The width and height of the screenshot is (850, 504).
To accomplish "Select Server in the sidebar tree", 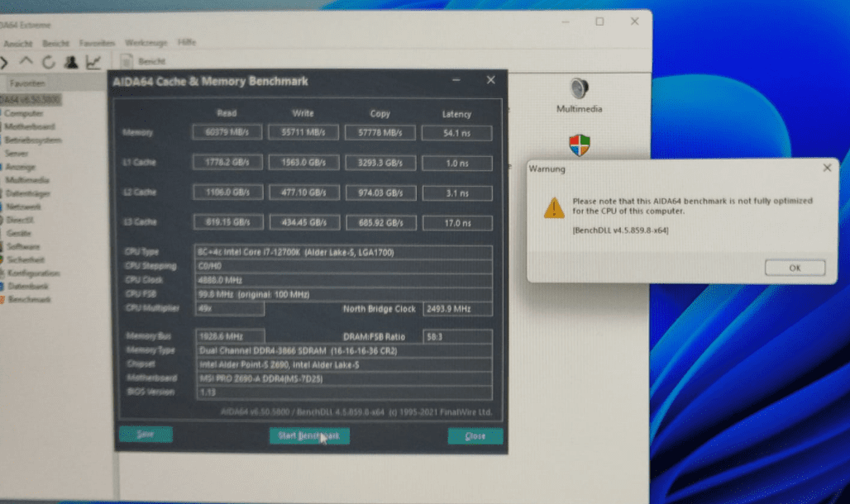I will click(17, 154).
